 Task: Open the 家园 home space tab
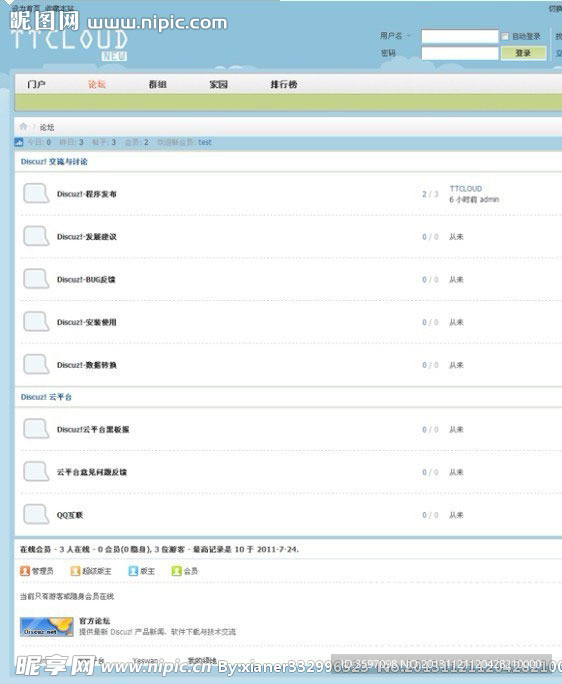(219, 84)
